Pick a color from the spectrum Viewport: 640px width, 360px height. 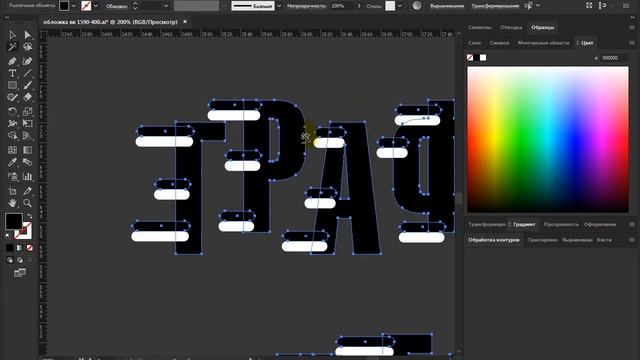coord(548,140)
